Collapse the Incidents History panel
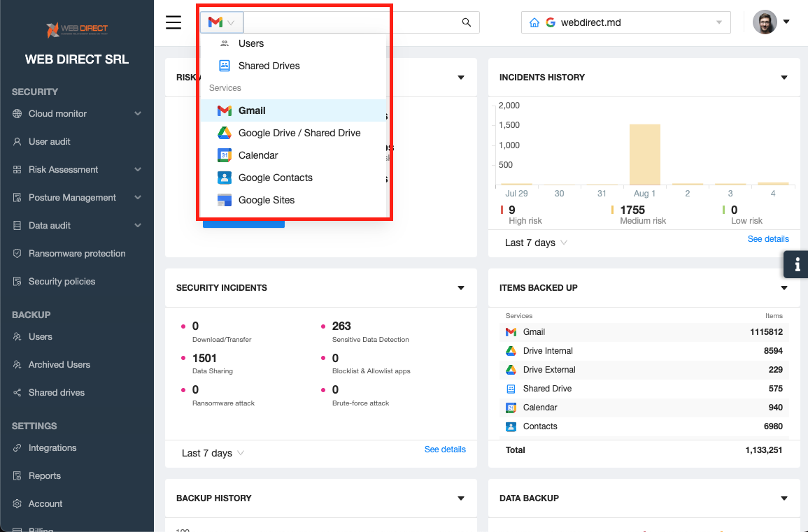 click(x=784, y=78)
